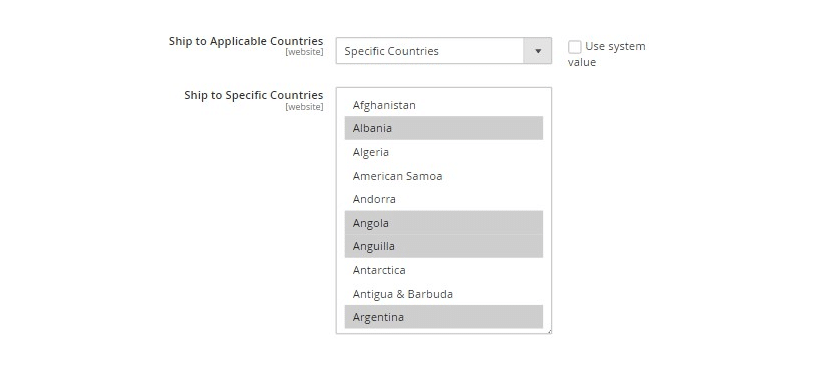Click the Ship to Specific Countries label

point(254,95)
